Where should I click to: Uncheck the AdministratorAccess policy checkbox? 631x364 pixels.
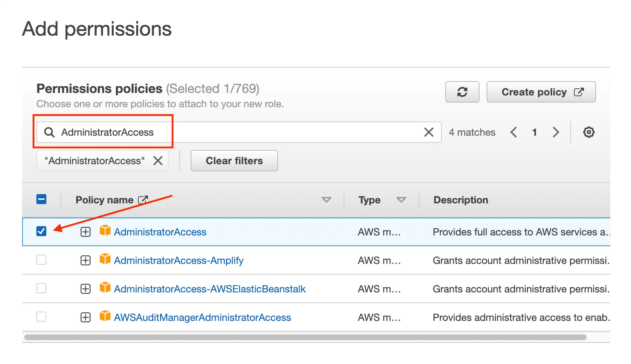(x=41, y=231)
